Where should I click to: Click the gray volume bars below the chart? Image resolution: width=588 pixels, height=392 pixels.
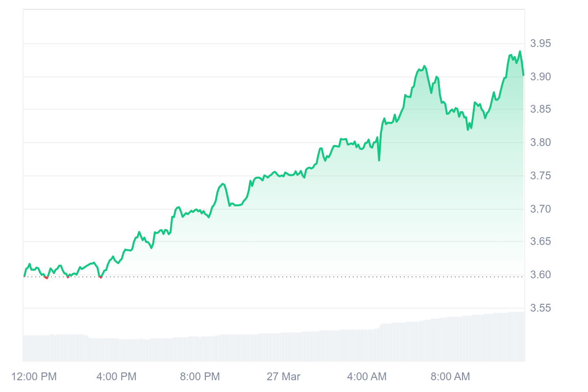pos(274,343)
